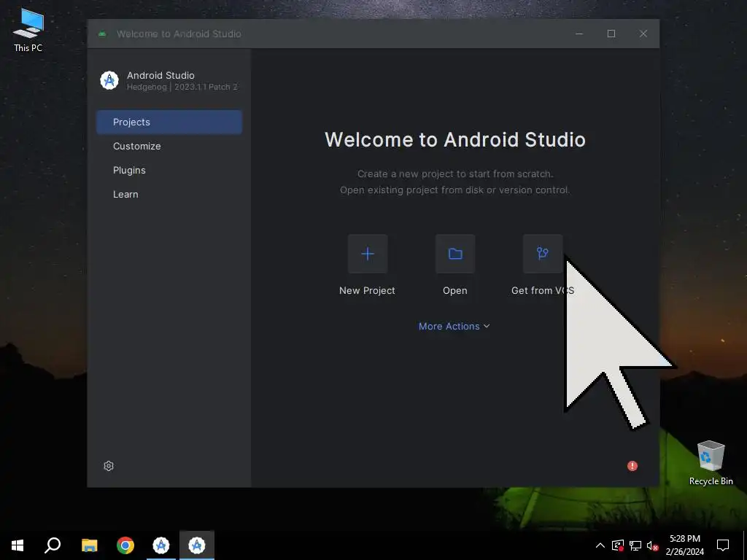Launch Chrome from the taskbar
Screen dimensions: 747x560
[125, 545]
